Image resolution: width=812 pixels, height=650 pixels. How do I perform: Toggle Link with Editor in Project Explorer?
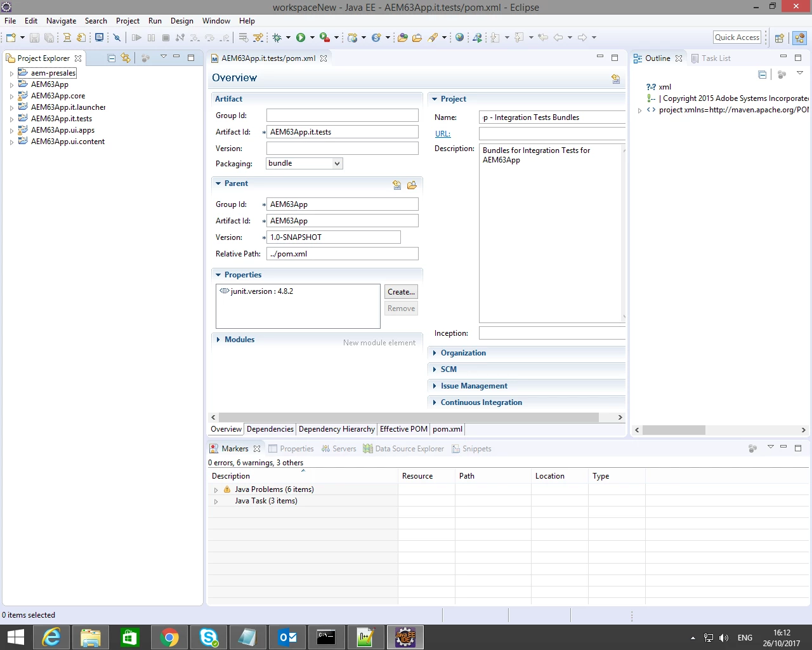click(126, 58)
